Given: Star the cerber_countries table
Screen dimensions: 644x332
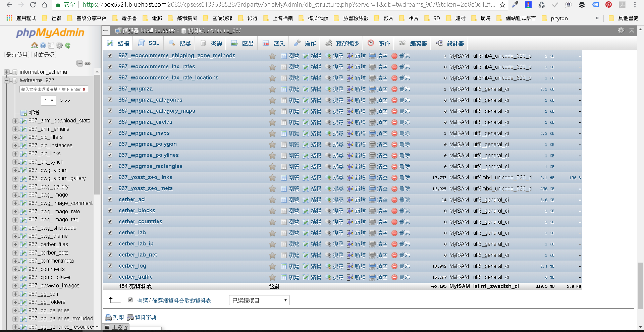Looking at the screenshot, I should [x=272, y=222].
